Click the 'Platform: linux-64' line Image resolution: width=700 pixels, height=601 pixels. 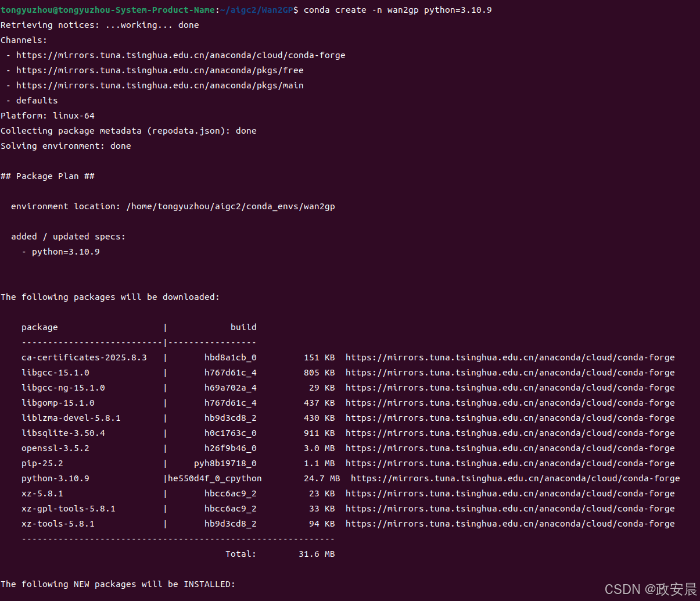pos(48,116)
